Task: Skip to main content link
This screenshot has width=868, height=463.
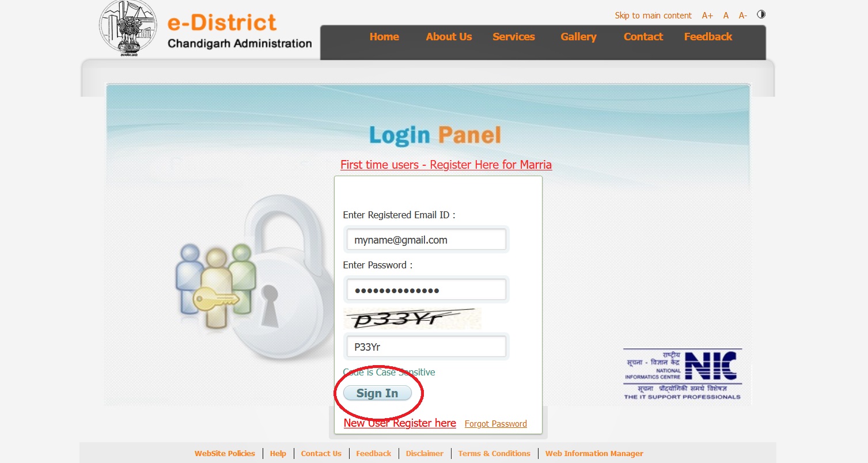Action: pos(653,16)
